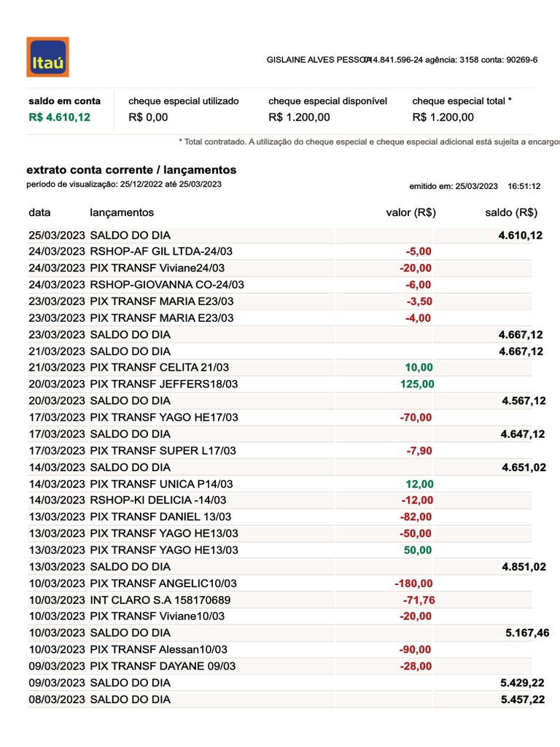This screenshot has height=747, width=560.
Task: Click the 5.457,22 daily balance
Action: 523,699
